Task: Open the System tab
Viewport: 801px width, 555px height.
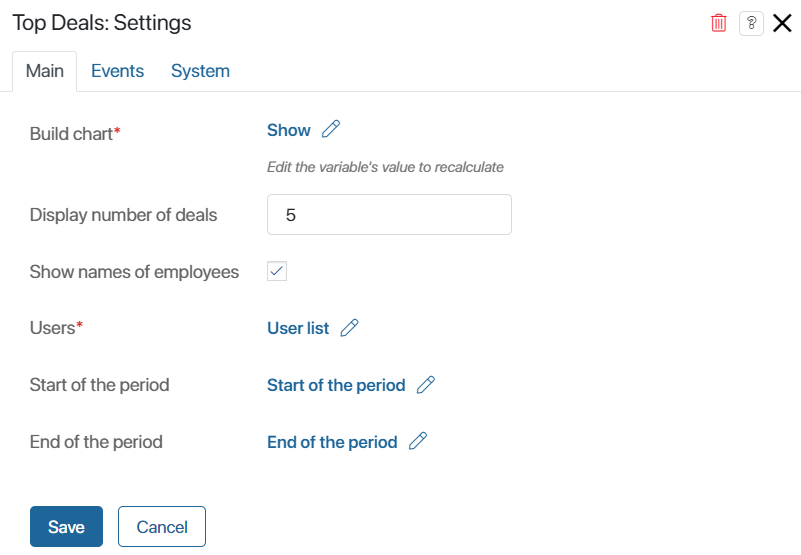Action: click(200, 71)
